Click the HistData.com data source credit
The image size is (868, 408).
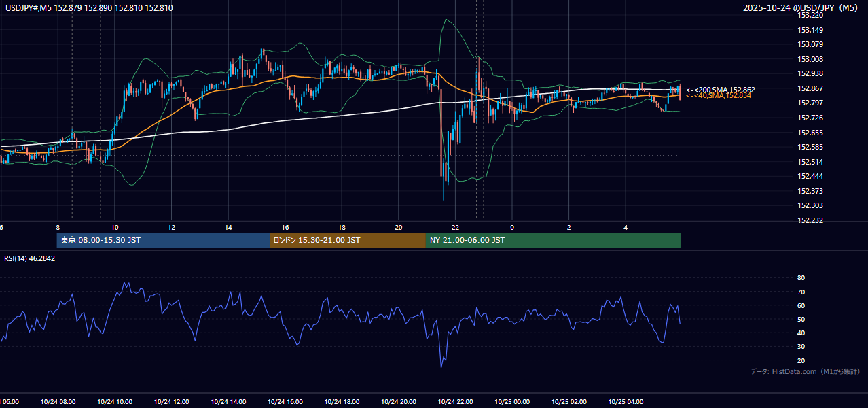coord(805,371)
